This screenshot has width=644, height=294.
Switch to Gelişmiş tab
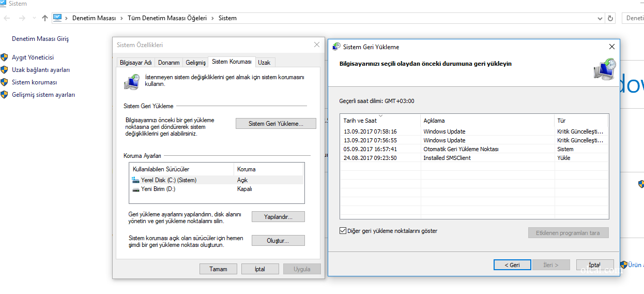[x=195, y=63]
